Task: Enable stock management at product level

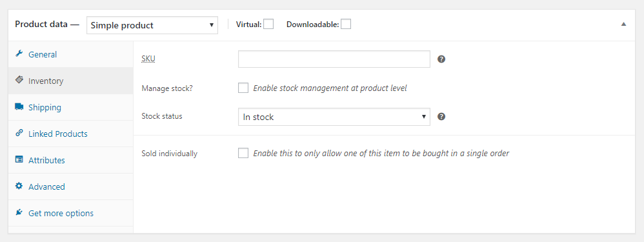Action: tap(243, 88)
